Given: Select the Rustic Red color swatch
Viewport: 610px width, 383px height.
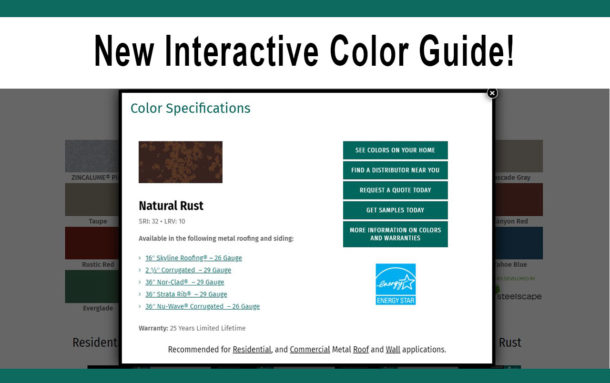Looking at the screenshot, I should pyautogui.click(x=93, y=243).
